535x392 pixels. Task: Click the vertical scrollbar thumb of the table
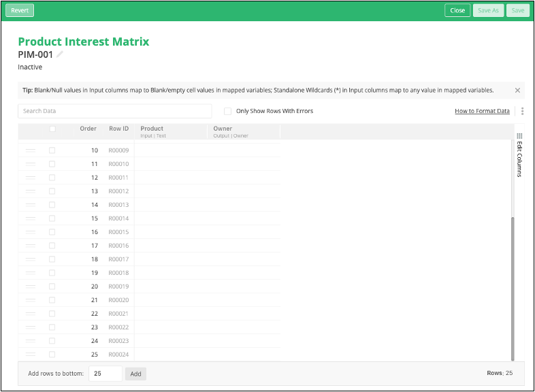click(x=513, y=289)
